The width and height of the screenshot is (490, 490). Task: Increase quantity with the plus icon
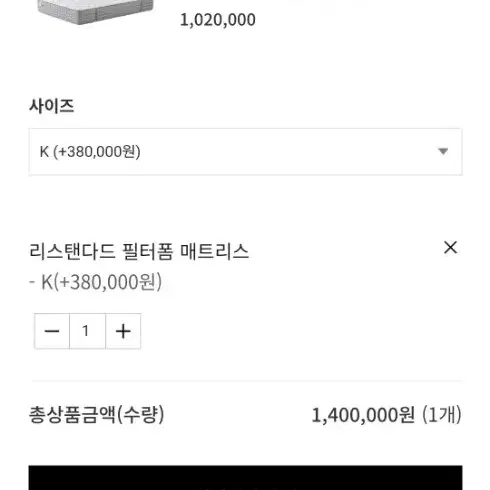[x=123, y=331]
